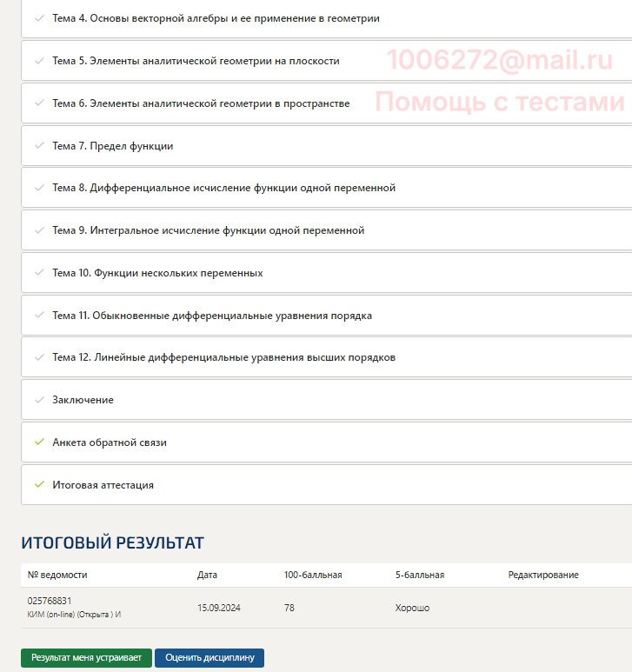Click green checkmark beside Итоговая аттестация

click(x=39, y=484)
